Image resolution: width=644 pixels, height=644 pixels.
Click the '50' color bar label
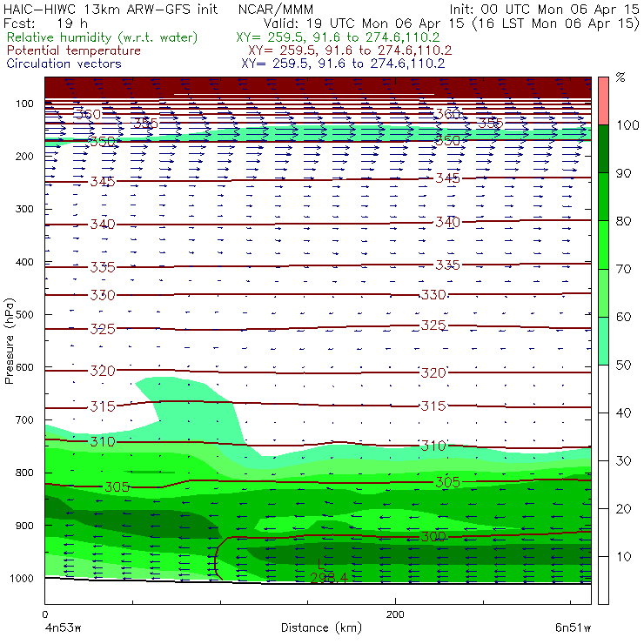click(x=624, y=365)
